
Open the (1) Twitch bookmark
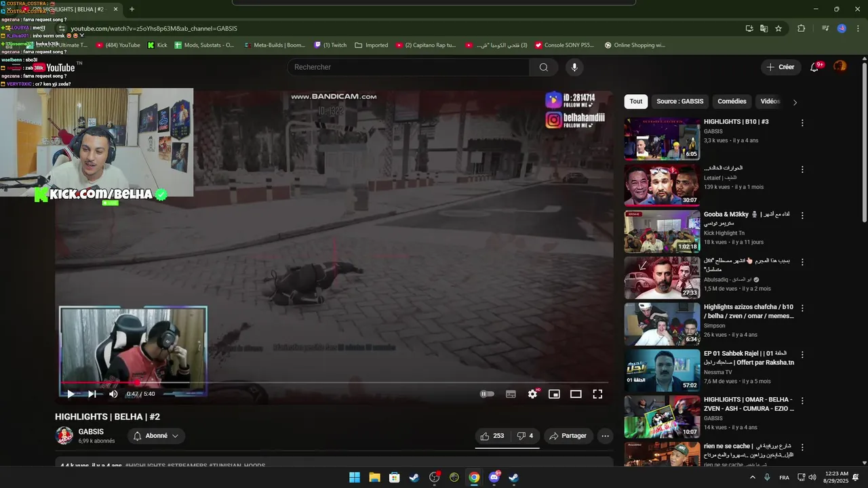[x=330, y=45]
